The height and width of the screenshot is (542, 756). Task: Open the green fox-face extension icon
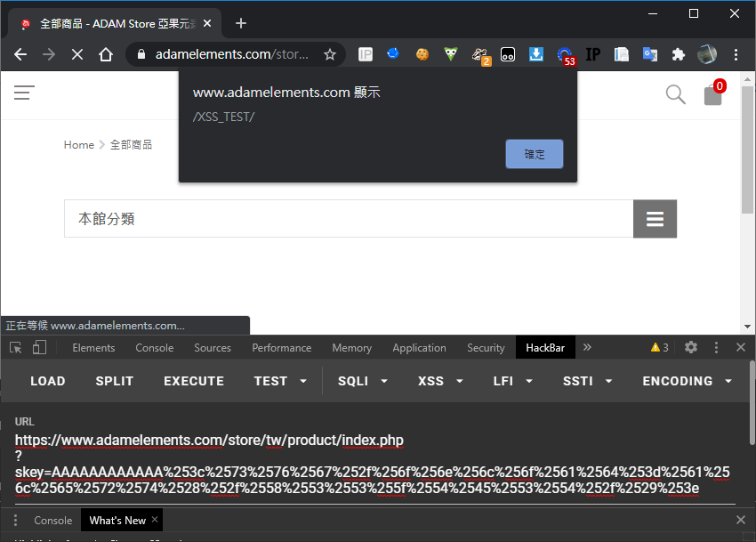tap(451, 54)
